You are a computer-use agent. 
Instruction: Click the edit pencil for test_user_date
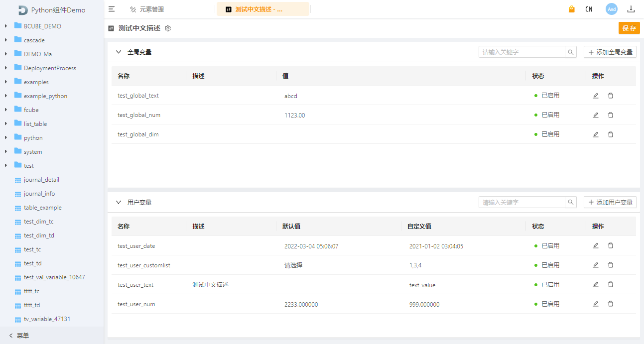[x=596, y=245]
